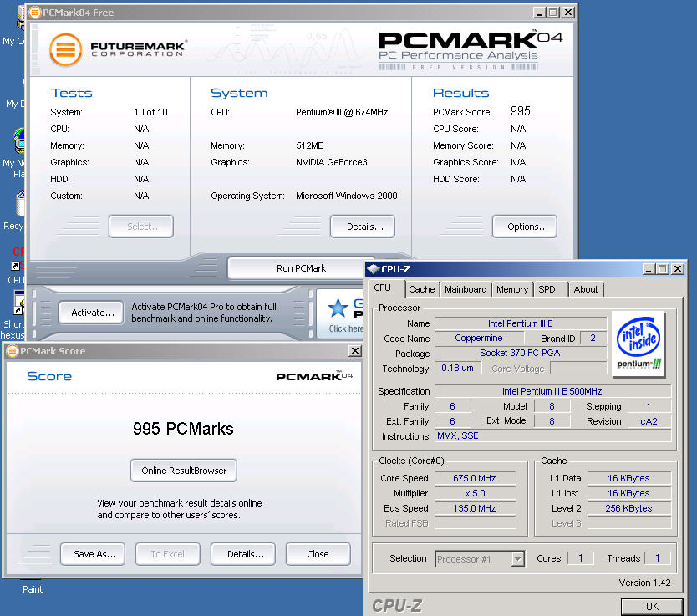
Task: Click the PCMark Score title bar icon
Action: coord(13,351)
